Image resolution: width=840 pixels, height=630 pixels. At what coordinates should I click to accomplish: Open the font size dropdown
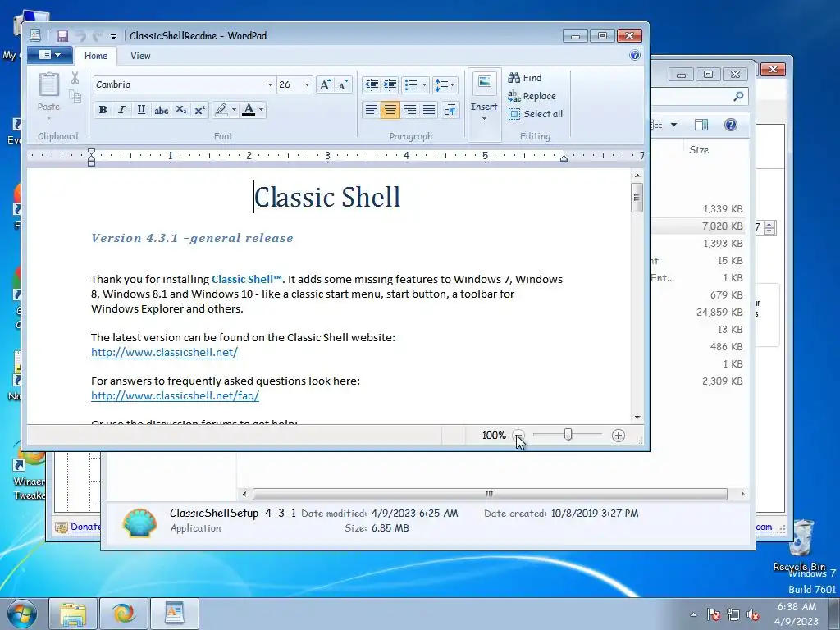[307, 84]
